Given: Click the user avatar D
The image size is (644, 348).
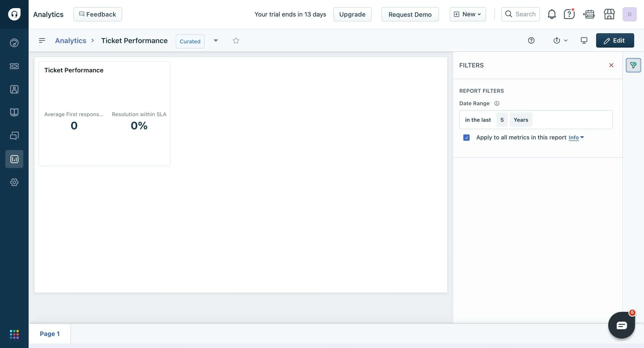Looking at the screenshot, I should (x=629, y=14).
